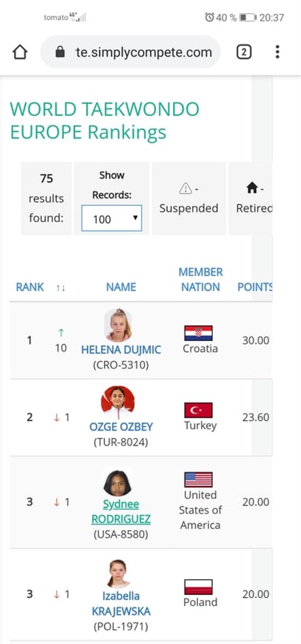Tap the Poland flag icon
The height and width of the screenshot is (644, 301).
pyautogui.click(x=198, y=587)
